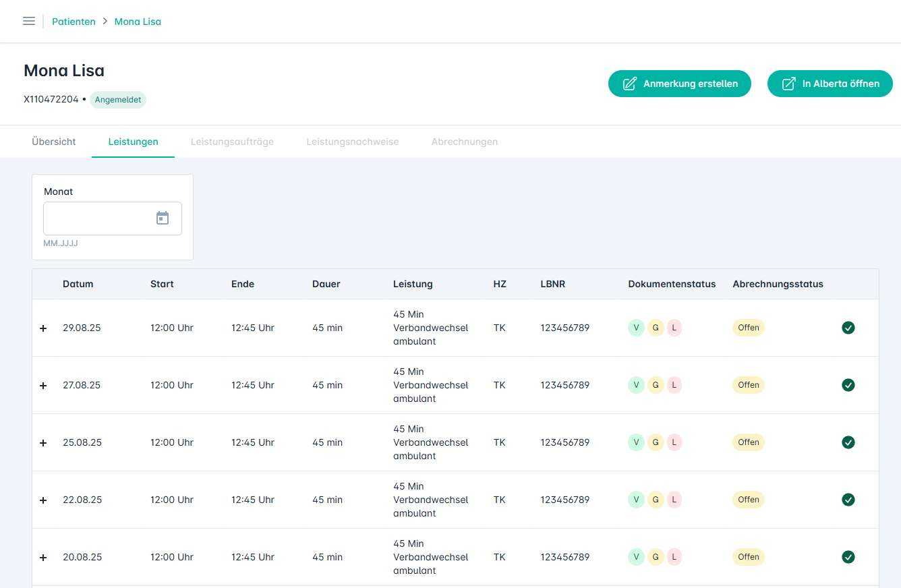The width and height of the screenshot is (901, 588).
Task: Click the red L badge for 20.08.25
Action: click(674, 557)
